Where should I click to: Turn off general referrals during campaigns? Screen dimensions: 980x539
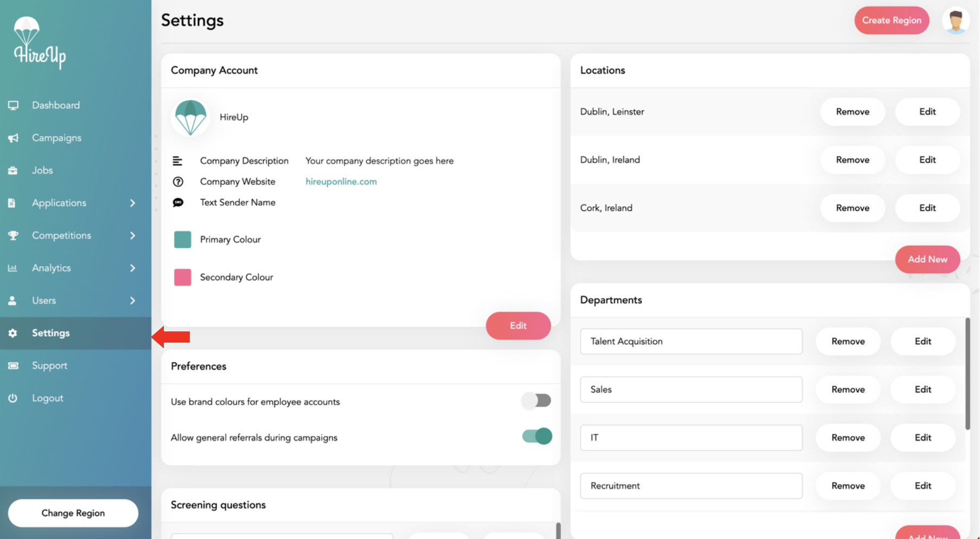(536, 436)
